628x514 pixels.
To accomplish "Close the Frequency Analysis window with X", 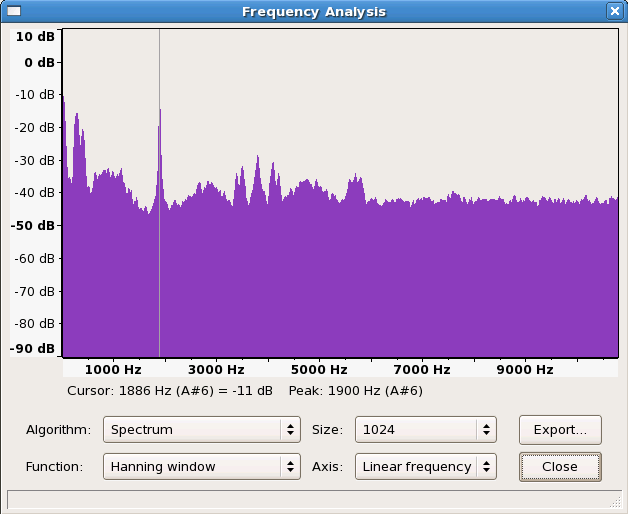I will (x=615, y=11).
